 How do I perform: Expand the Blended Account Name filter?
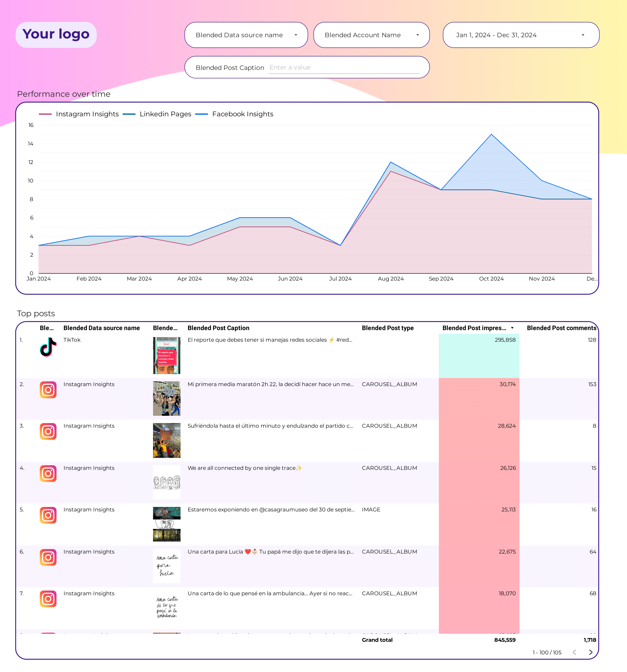pyautogui.click(x=371, y=35)
